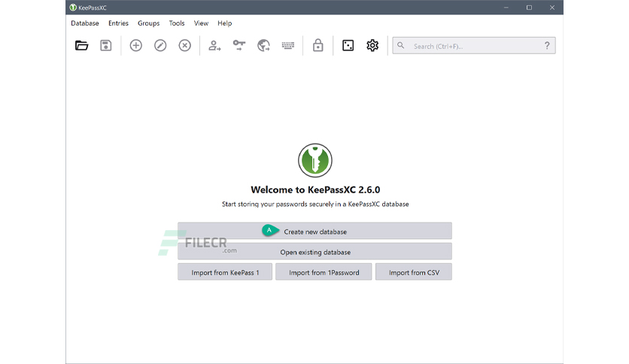Open database folder icon in toolbar
Viewport: 629px width, 364px height.
click(81, 46)
